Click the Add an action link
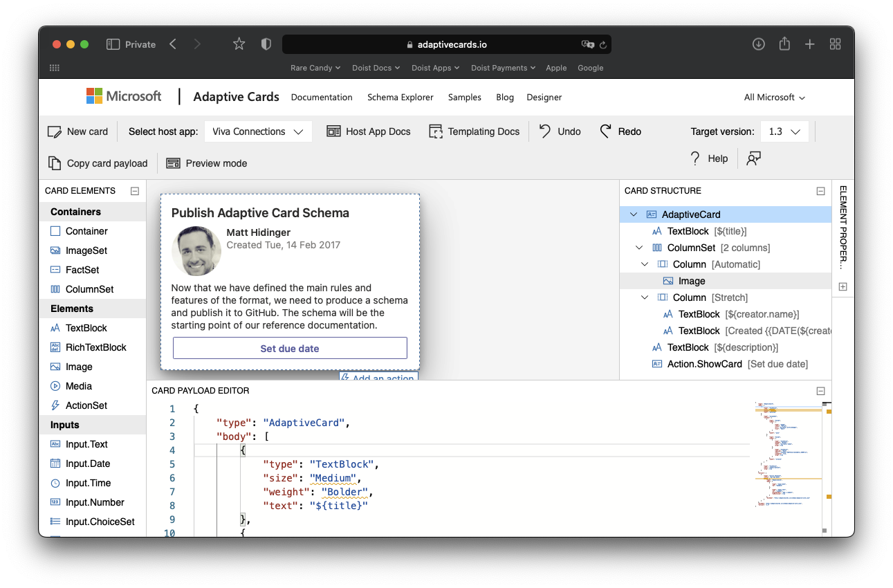 click(x=378, y=377)
